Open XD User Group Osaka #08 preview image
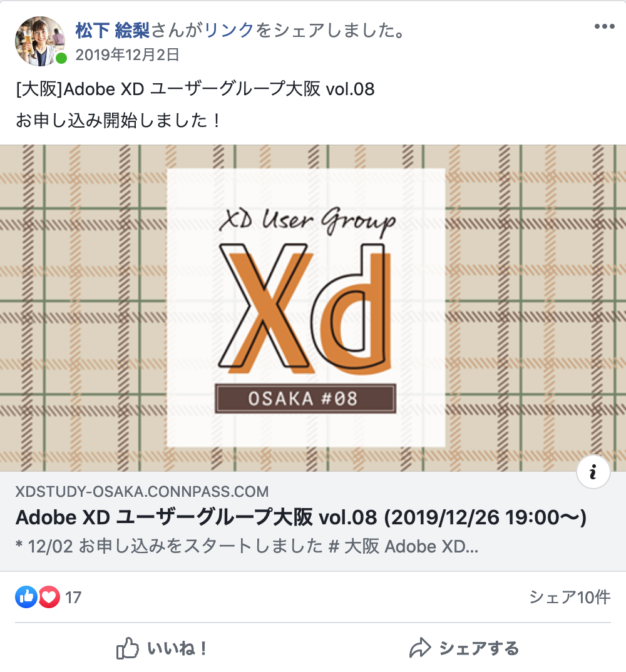This screenshot has height=672, width=626. (313, 308)
